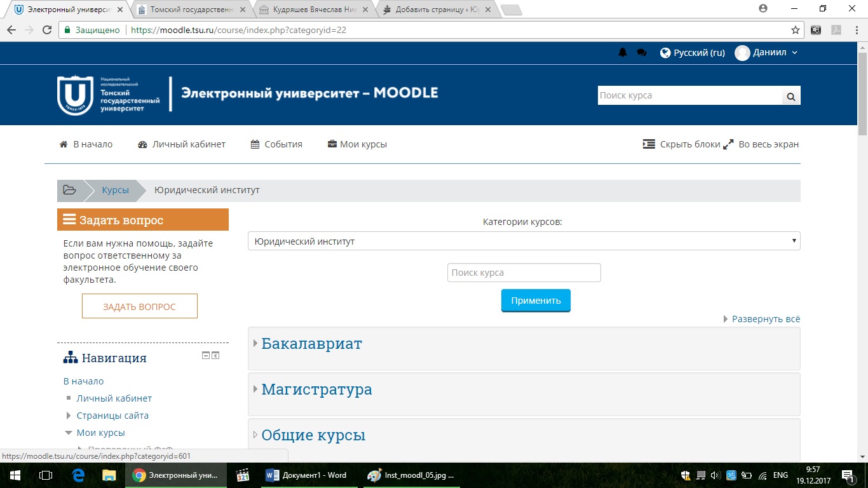Screen dimensions: 868x488
Task: Click inside the Поиск курса input field
Action: (x=524, y=272)
